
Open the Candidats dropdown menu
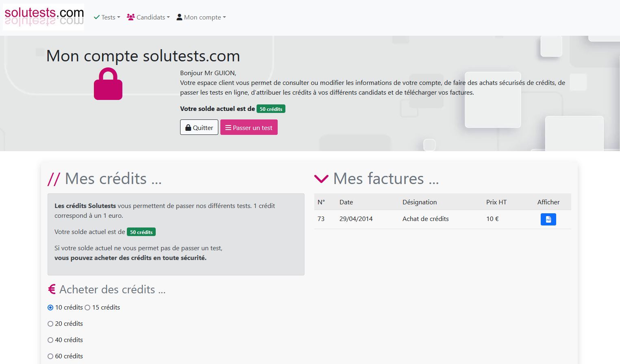pyautogui.click(x=148, y=17)
